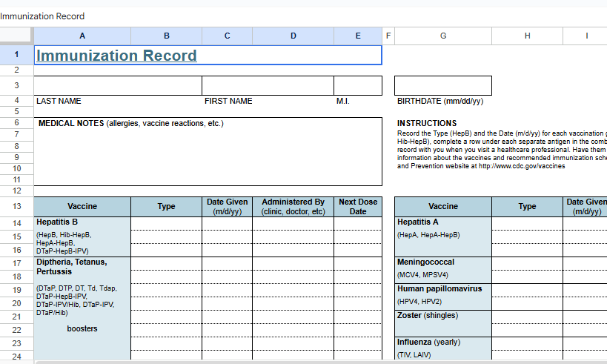607x364 pixels.
Task: Click the Birthdate entry box
Action: (x=442, y=86)
